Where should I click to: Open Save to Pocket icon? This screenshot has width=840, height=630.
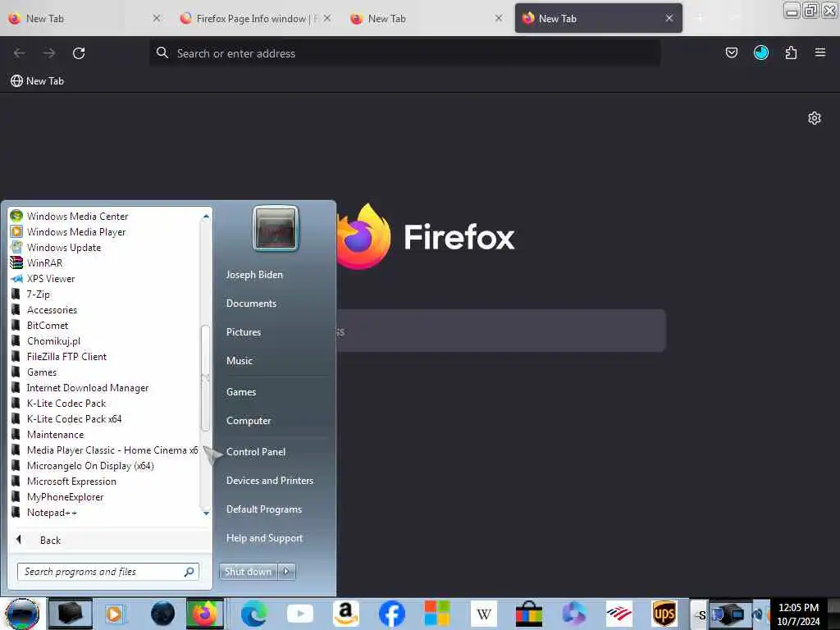pos(731,52)
